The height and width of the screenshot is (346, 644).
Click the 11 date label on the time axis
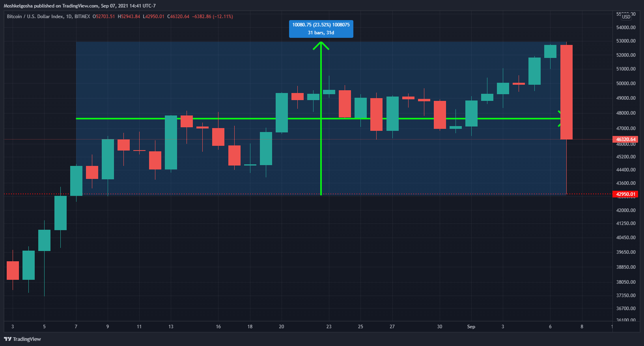(x=139, y=327)
